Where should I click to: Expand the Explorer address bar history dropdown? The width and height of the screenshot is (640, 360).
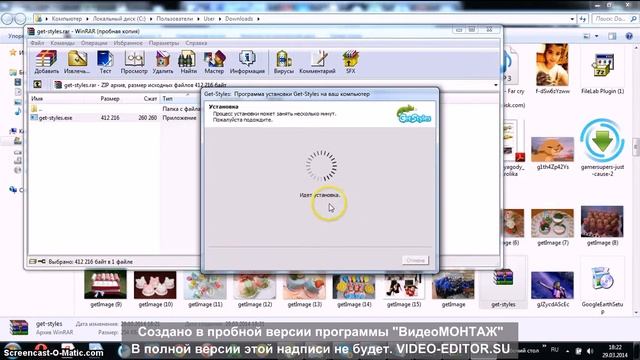click(x=572, y=19)
